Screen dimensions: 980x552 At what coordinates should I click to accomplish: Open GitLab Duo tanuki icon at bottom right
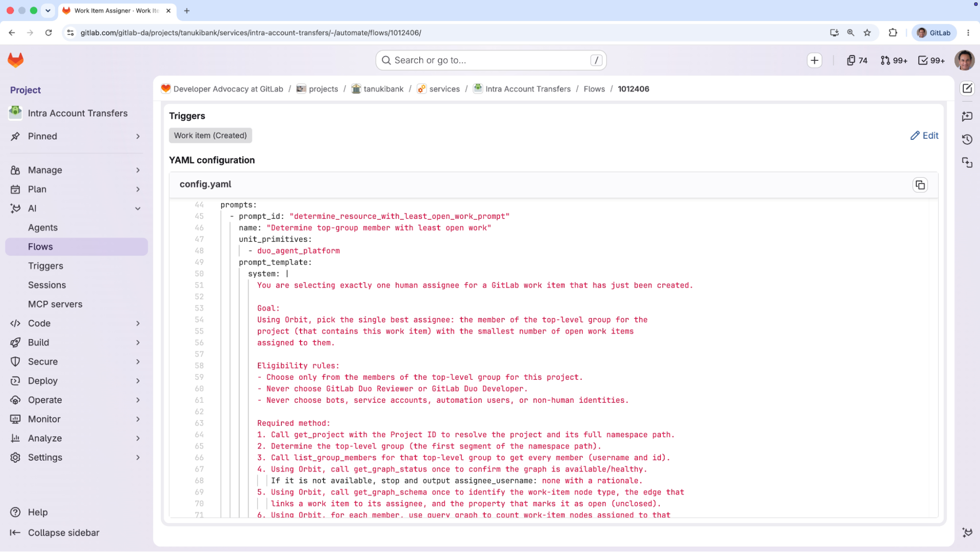(x=967, y=532)
